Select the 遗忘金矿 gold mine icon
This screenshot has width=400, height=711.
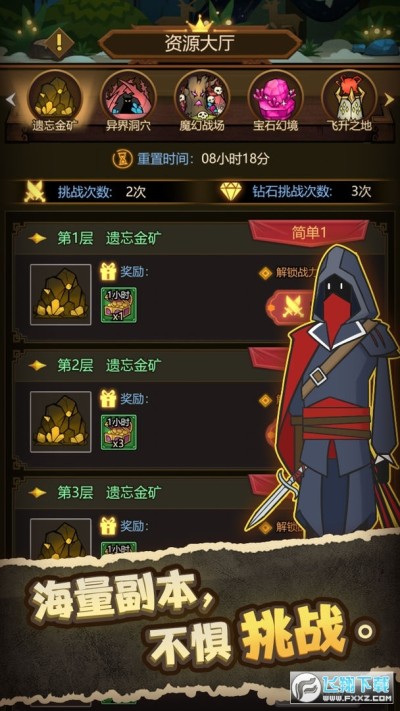coord(54,97)
